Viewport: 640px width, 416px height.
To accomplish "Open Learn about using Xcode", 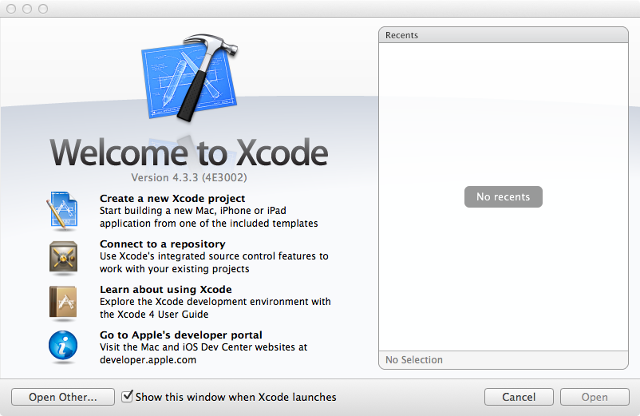I will pyautogui.click(x=166, y=289).
